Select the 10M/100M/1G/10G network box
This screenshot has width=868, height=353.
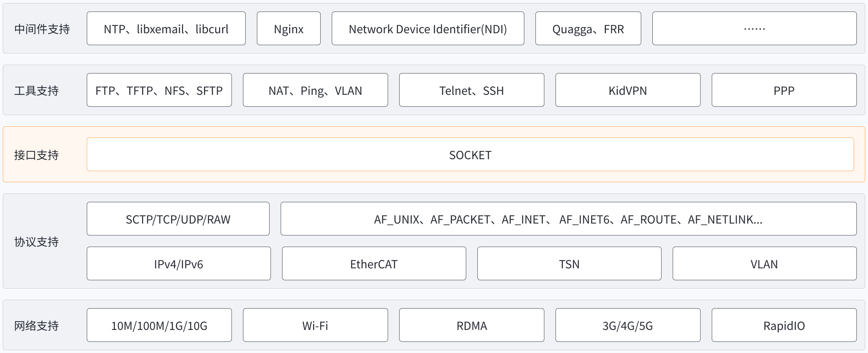(x=159, y=325)
